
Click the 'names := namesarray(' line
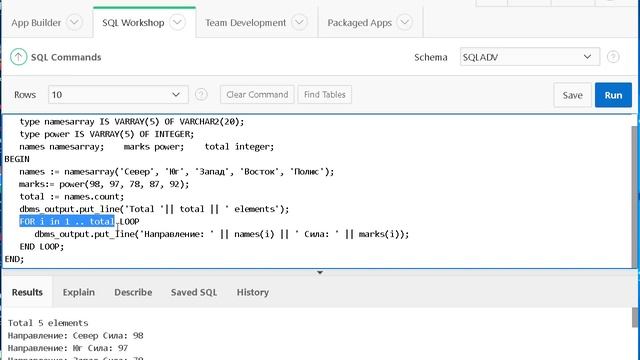point(177,171)
